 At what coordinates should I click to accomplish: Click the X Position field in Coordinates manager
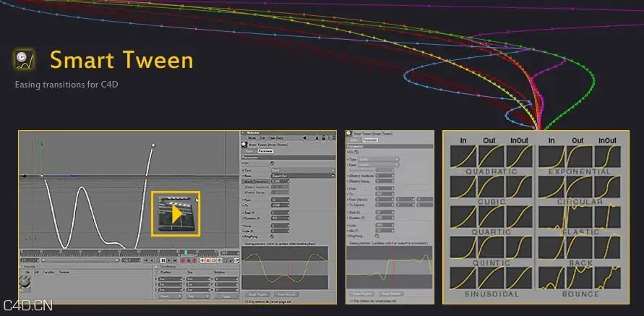coord(170,279)
